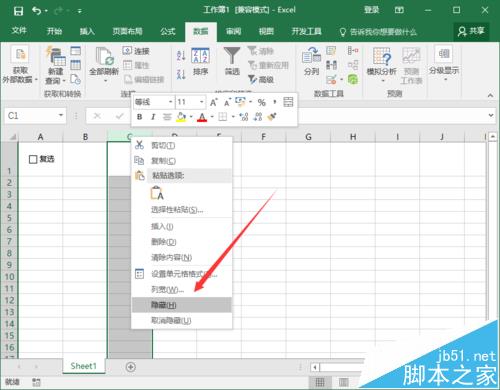Viewport: 500px width, 390px height.
Task: Click the borders icon in the mini toolbar
Action: point(223,117)
